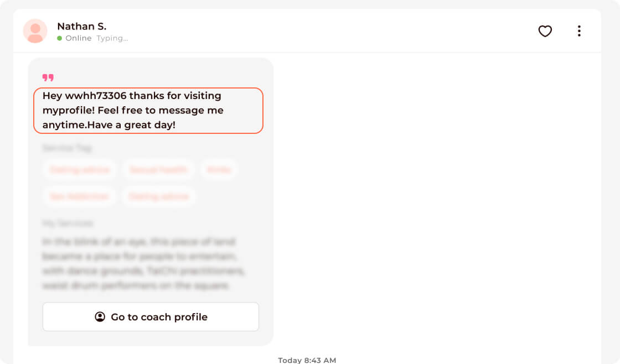
Task: Select the Sexual health service tag
Action: point(158,170)
